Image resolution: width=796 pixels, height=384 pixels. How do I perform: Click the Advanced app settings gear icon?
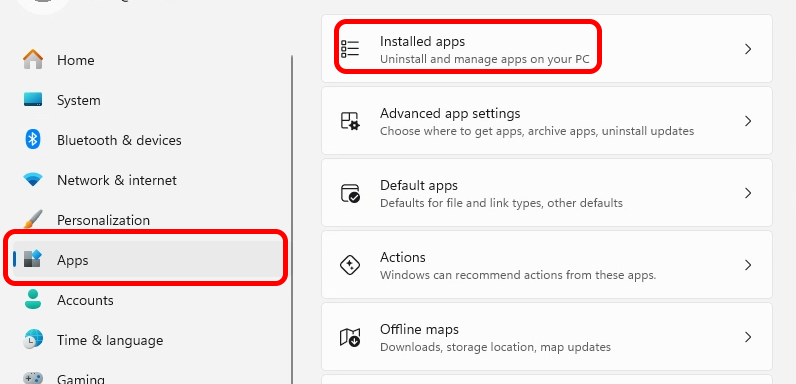(350, 121)
